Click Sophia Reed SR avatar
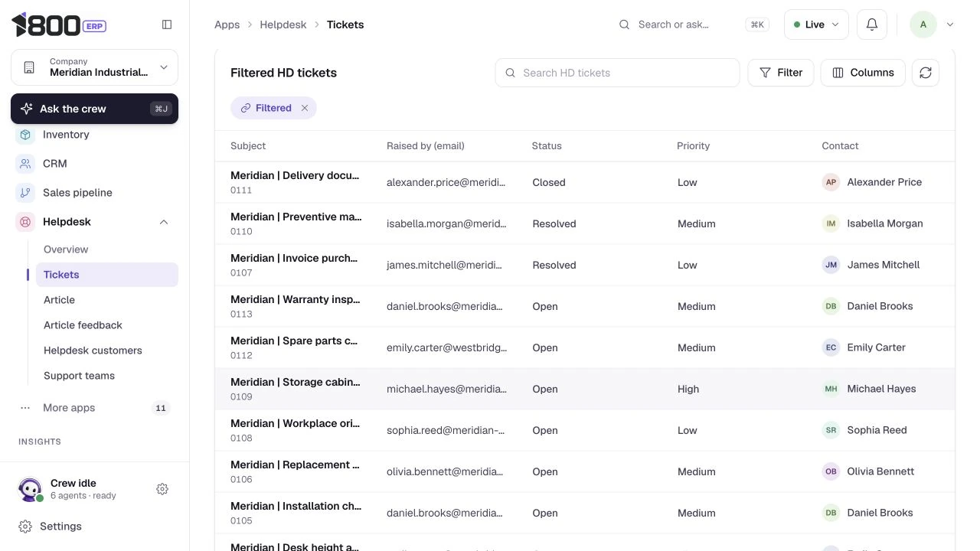 click(831, 430)
